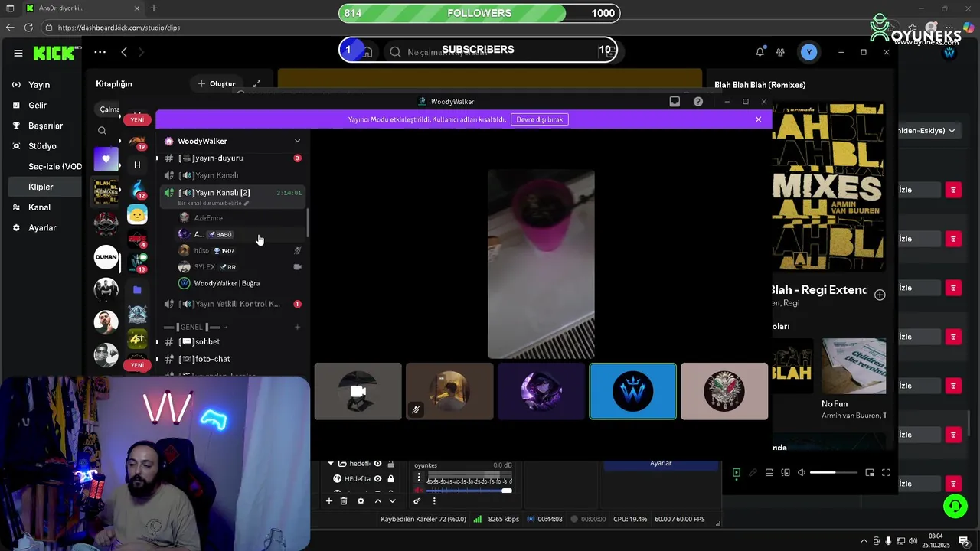Image resolution: width=980 pixels, height=551 pixels.
Task: Open the Discord help icon
Action: tap(697, 101)
